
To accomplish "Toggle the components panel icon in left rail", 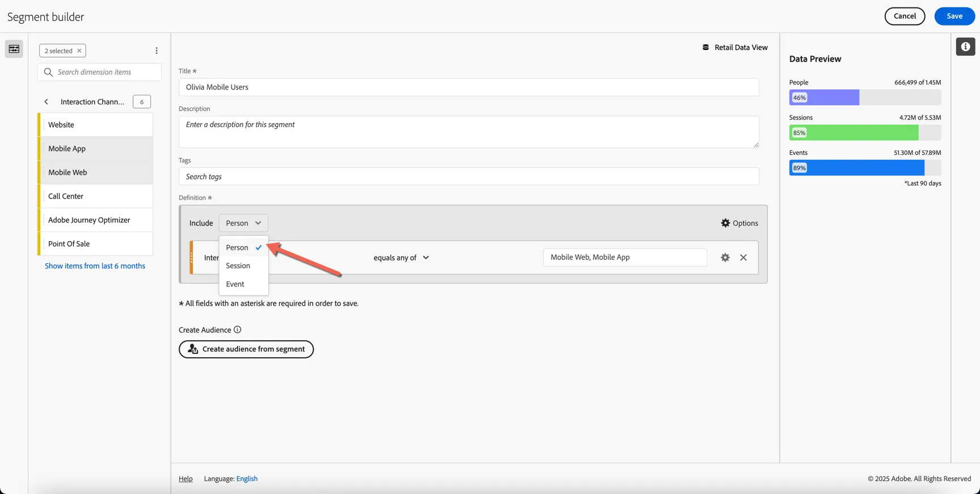I will coord(14,49).
